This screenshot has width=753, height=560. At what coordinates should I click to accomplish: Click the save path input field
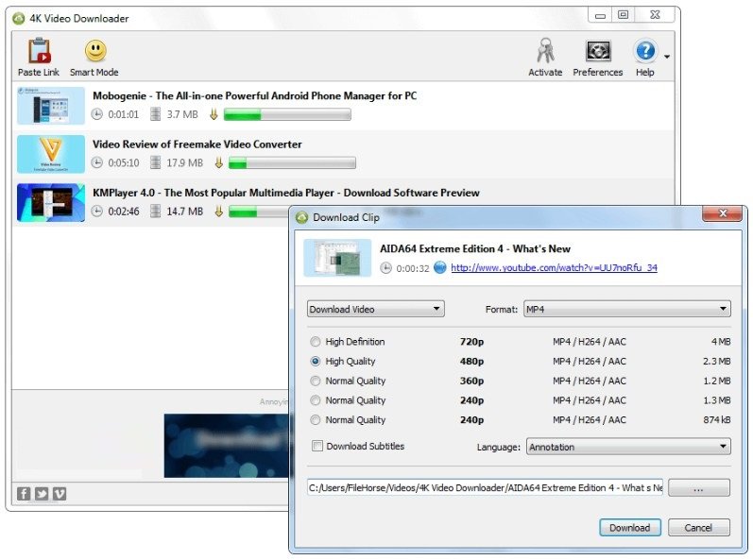(x=485, y=487)
